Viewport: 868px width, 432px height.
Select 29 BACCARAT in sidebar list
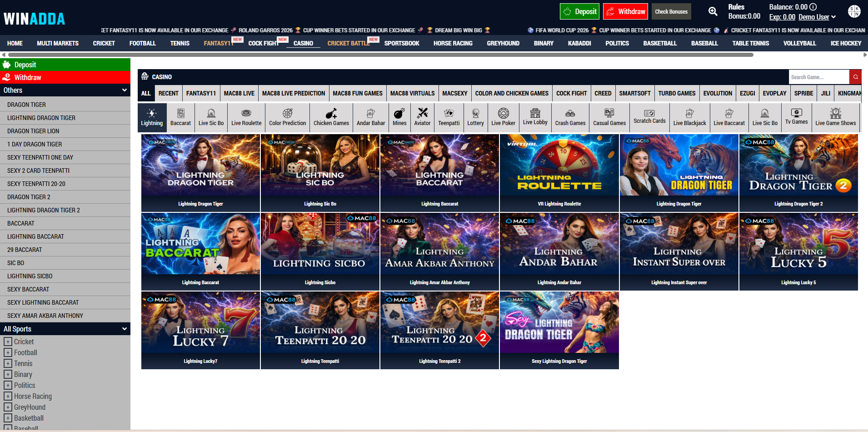pos(65,250)
